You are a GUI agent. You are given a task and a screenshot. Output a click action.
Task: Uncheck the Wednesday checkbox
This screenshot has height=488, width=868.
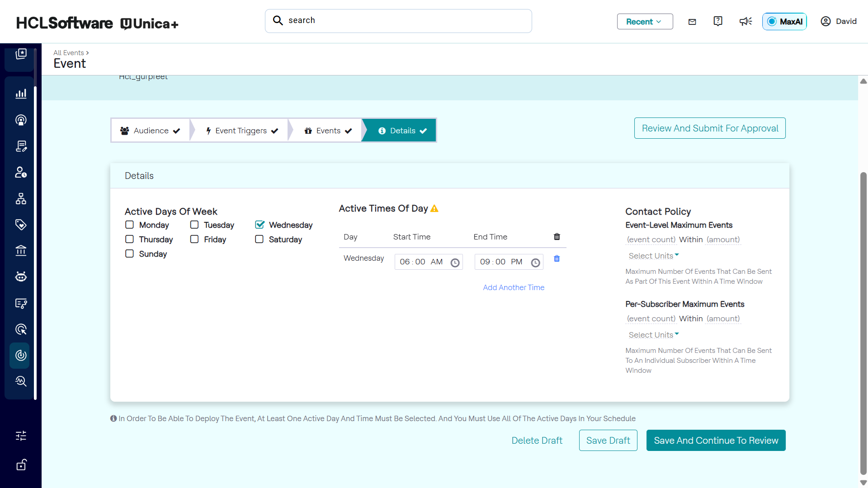click(259, 225)
